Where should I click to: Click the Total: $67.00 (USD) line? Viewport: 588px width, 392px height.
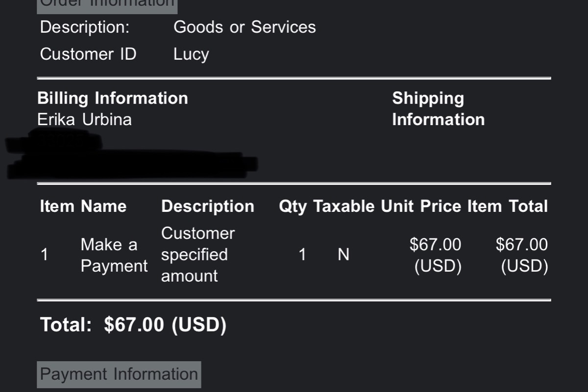click(x=133, y=325)
